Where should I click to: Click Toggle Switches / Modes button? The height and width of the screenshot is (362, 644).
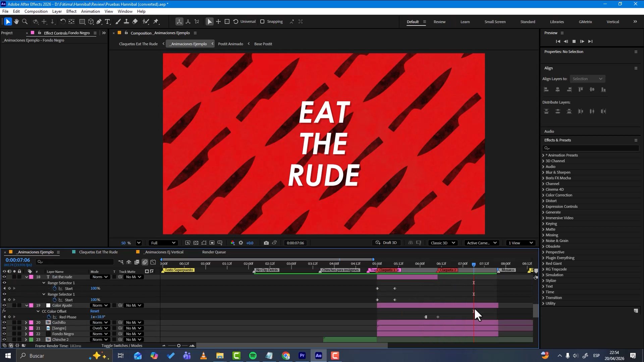(122, 346)
